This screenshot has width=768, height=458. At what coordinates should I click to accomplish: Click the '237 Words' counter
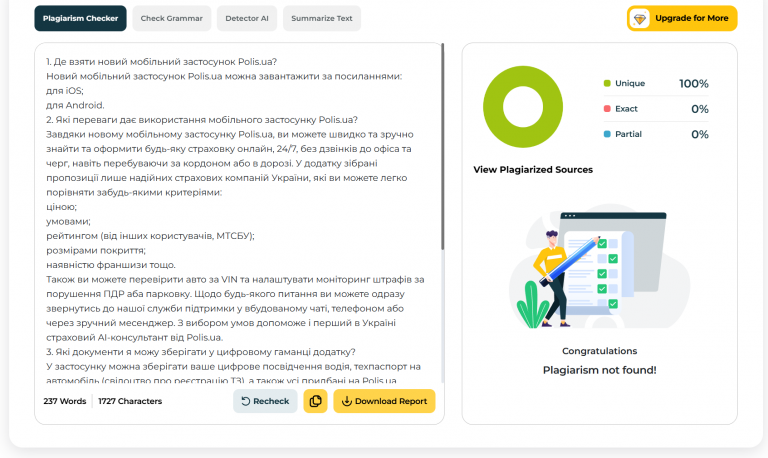65,401
